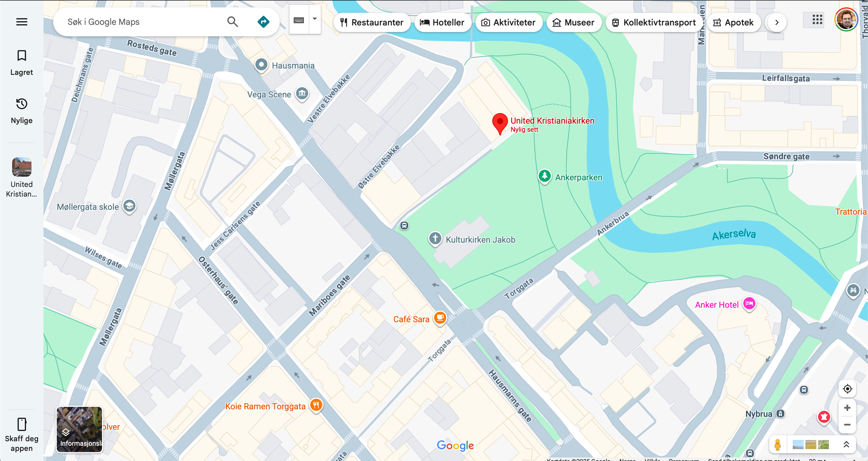Viewport: 868px width, 461px height.
Task: Click the Google logo on the map
Action: [x=455, y=445]
